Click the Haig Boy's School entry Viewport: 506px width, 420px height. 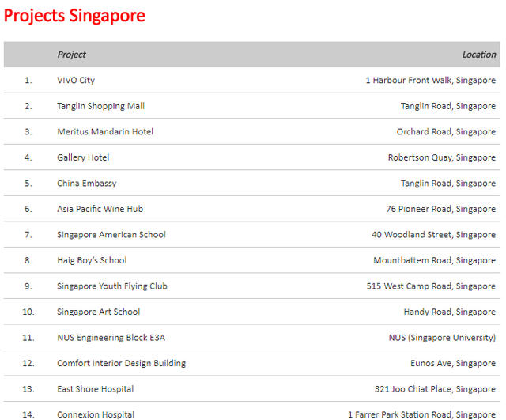(92, 260)
